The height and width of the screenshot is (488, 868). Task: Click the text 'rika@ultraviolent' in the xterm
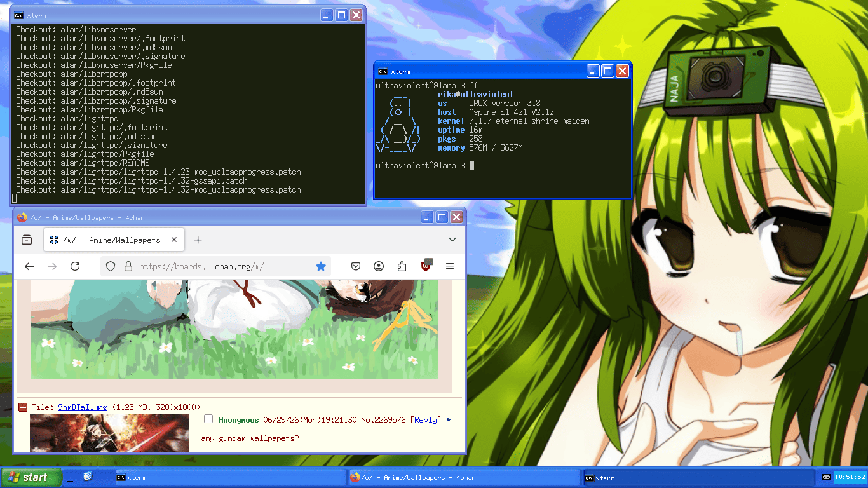(x=475, y=94)
